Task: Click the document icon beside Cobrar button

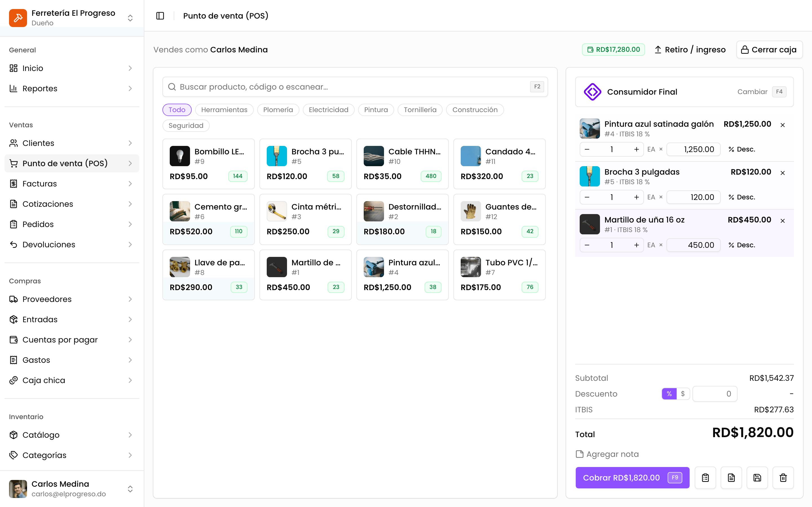Action: (x=731, y=477)
